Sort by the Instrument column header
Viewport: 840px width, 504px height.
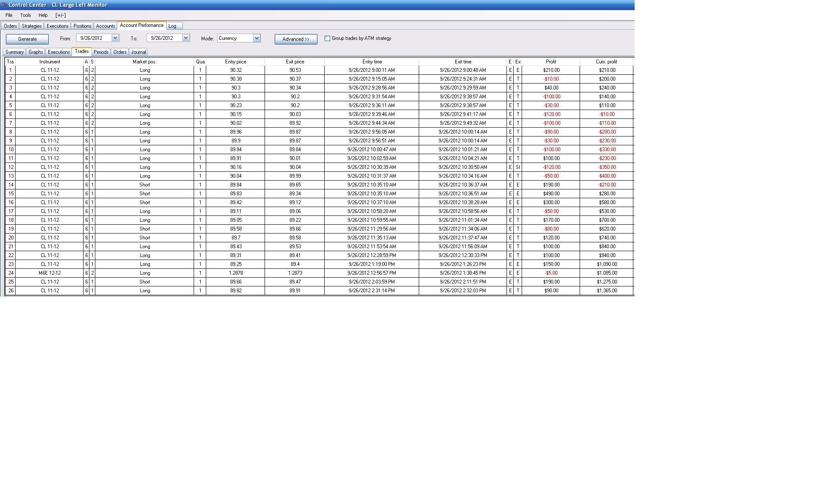point(50,62)
